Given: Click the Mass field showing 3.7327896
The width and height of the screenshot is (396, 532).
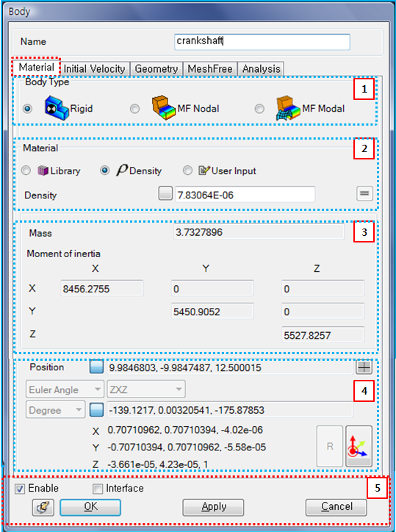Looking at the screenshot, I should pyautogui.click(x=259, y=232).
